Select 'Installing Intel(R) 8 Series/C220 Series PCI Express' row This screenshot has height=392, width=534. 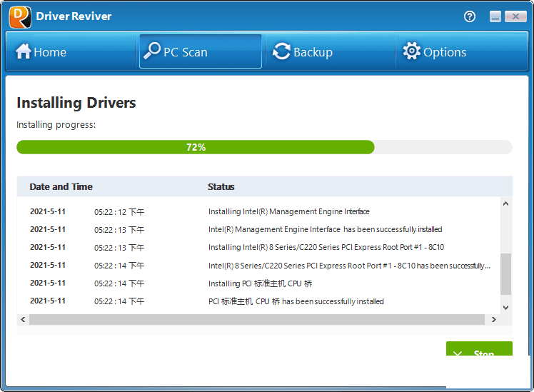coord(259,247)
